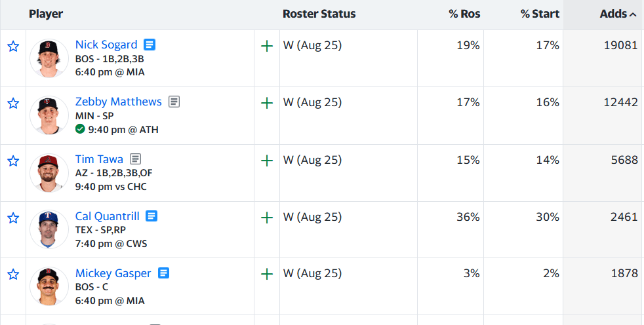Screen dimensions: 644x325
Task: Sort table by % Start header
Action: pos(540,14)
